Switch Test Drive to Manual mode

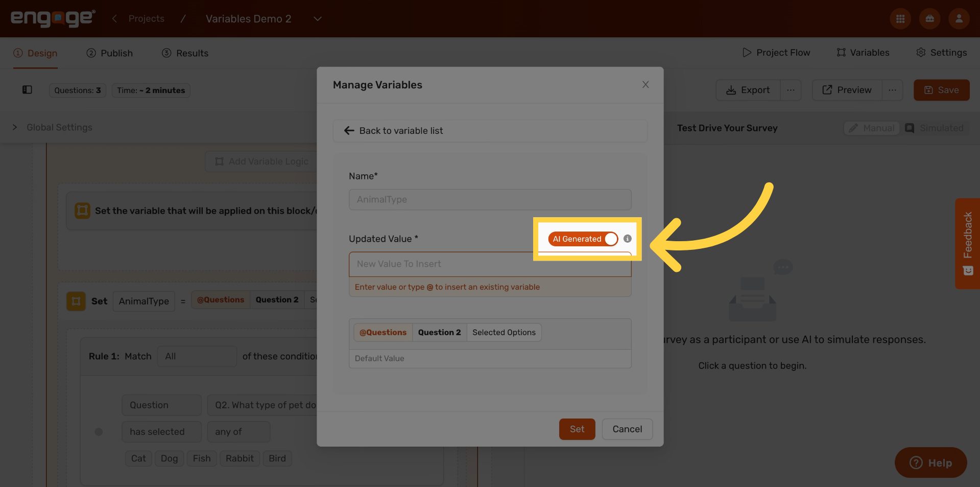(x=872, y=128)
